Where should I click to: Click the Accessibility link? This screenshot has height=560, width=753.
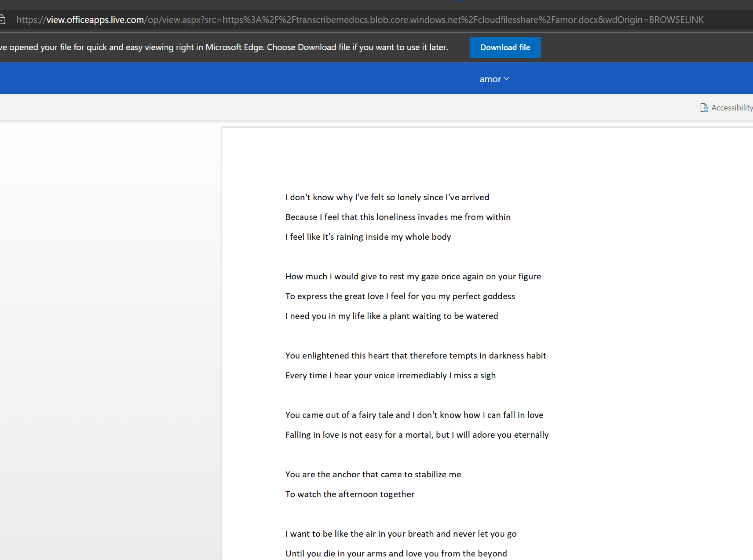tap(731, 107)
